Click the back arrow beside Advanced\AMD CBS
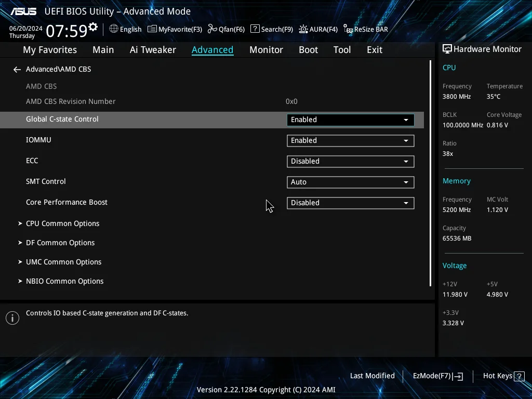This screenshot has width=532, height=399. (x=17, y=70)
